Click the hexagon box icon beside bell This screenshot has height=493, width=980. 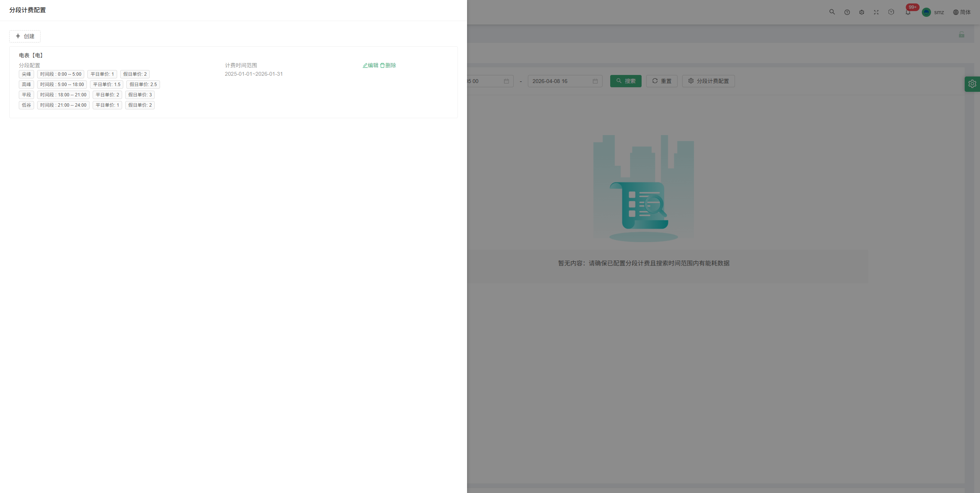pyautogui.click(x=891, y=12)
